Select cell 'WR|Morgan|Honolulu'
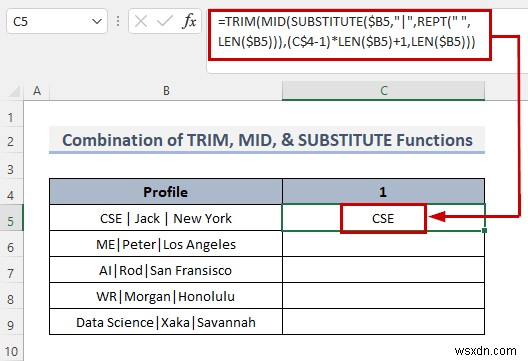Viewport: 528px width, 361px height. coord(166,296)
